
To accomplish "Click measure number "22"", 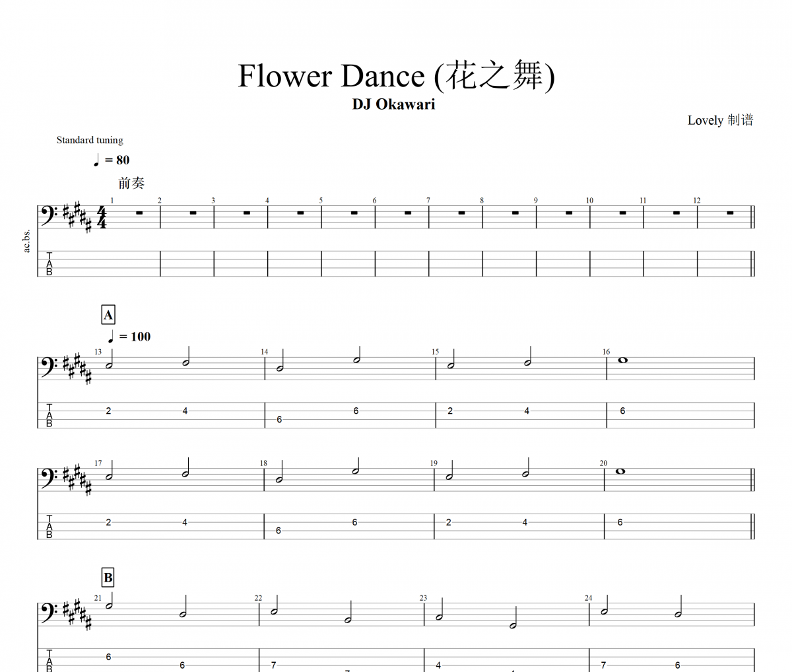I will [258, 598].
